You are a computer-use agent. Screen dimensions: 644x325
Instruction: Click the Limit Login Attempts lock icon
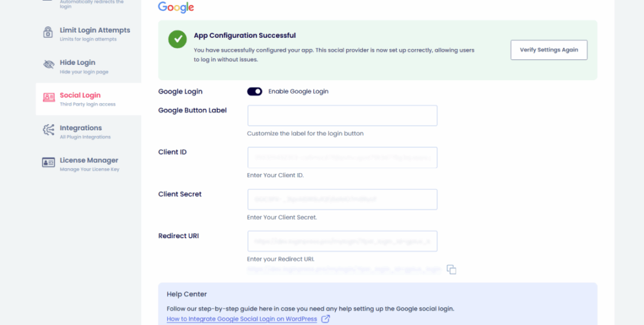pos(48,33)
